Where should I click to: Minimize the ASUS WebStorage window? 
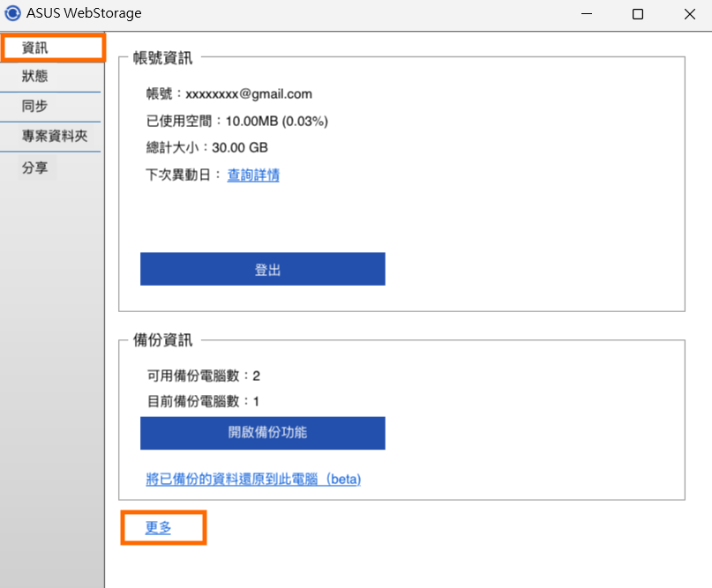(587, 13)
